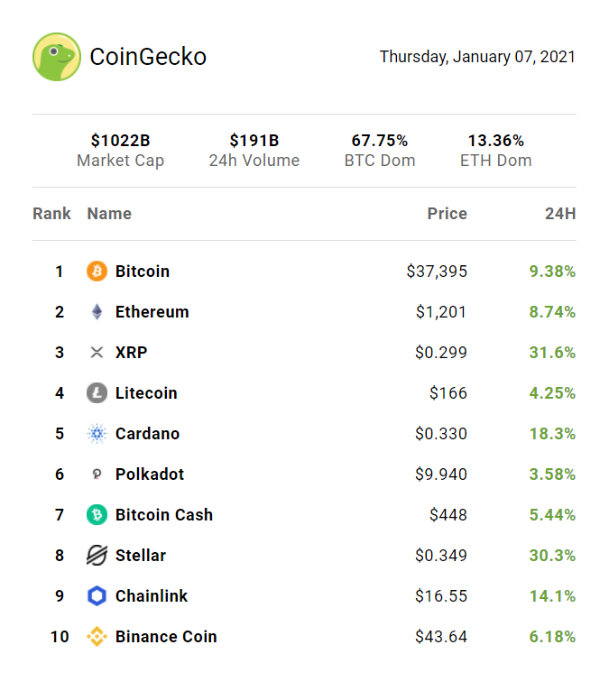The image size is (609, 700).
Task: Open the Binance Coin name link
Action: click(x=166, y=637)
